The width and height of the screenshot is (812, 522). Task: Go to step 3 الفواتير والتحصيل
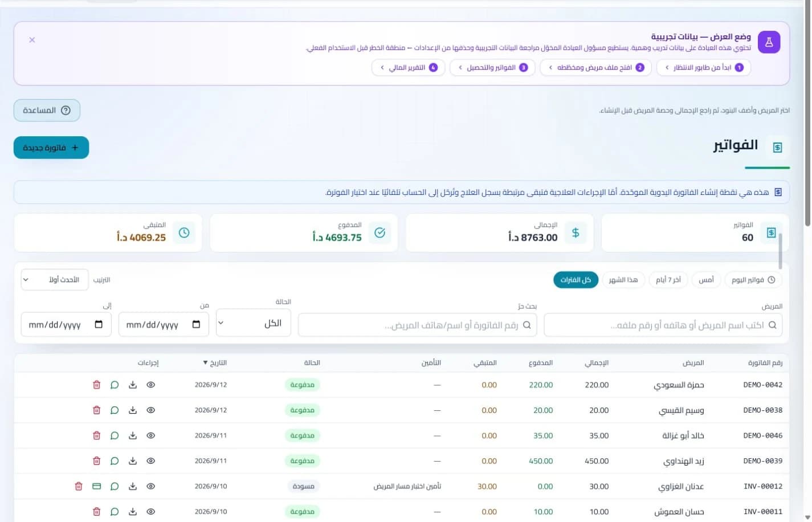tap(492, 68)
